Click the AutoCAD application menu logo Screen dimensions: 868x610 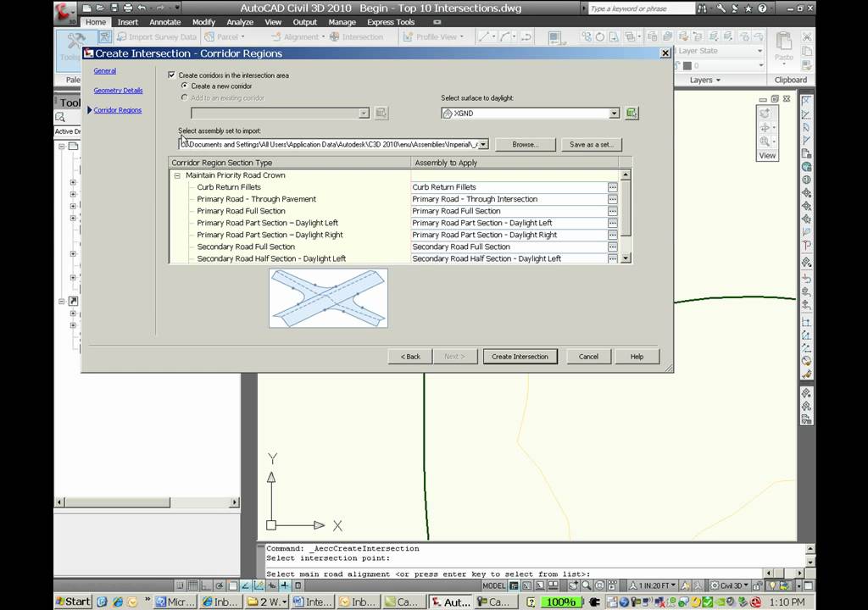tap(64, 12)
